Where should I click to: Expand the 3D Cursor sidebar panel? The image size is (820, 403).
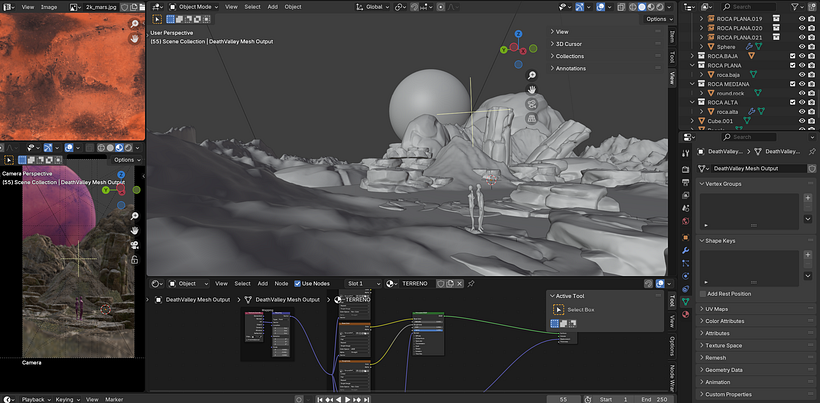[568, 44]
